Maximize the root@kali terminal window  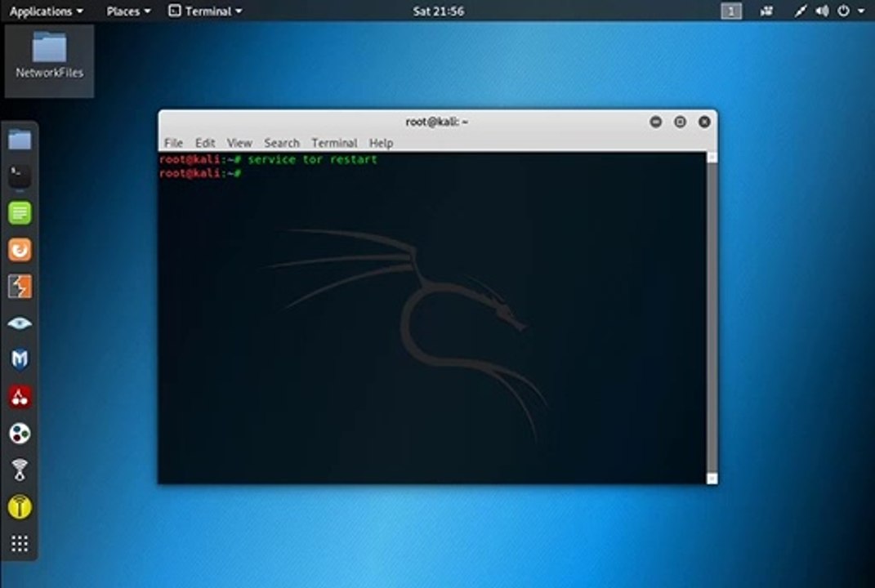click(x=680, y=122)
